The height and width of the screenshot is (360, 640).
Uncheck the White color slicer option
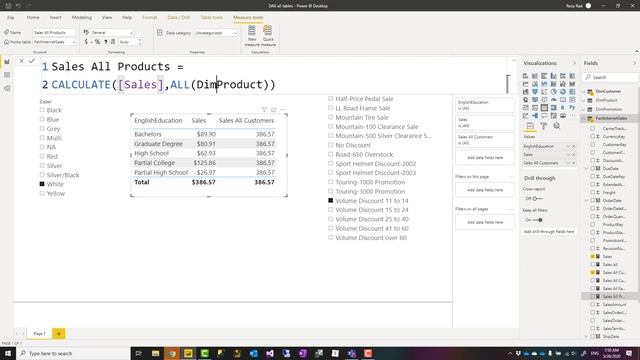(42, 184)
